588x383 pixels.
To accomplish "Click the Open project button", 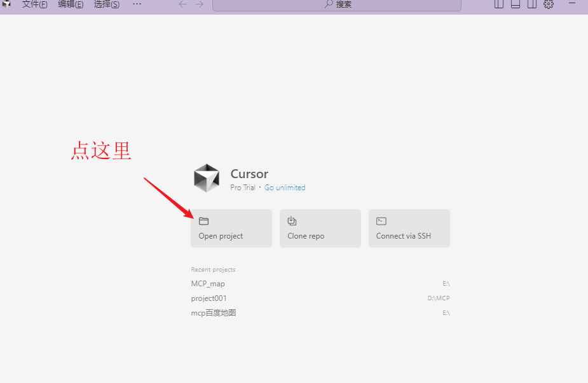I will (231, 228).
